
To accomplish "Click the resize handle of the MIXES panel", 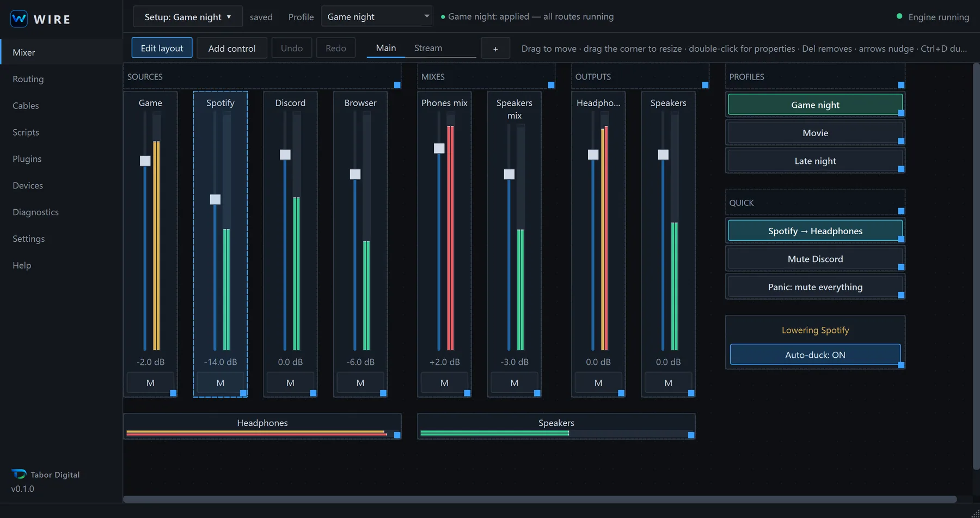I will click(552, 85).
